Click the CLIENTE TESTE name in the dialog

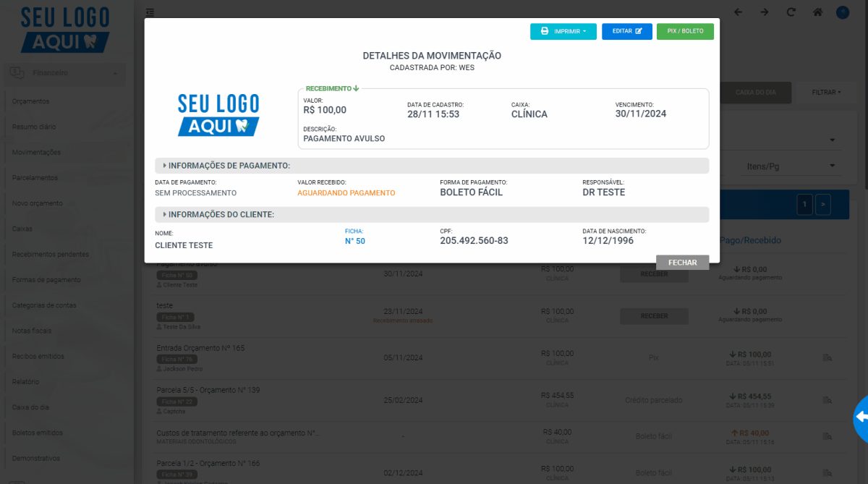(x=184, y=245)
